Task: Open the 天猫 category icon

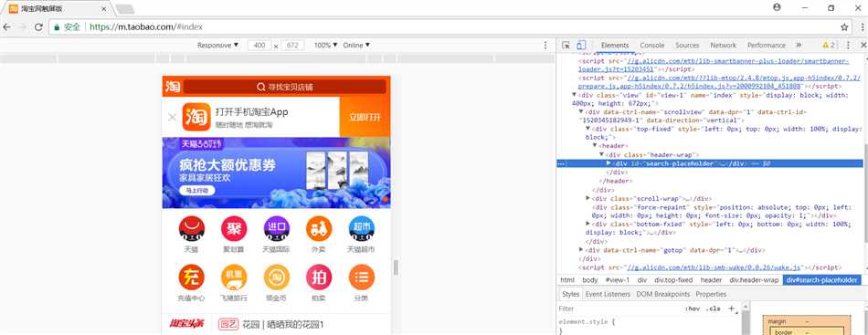Action: point(192,229)
